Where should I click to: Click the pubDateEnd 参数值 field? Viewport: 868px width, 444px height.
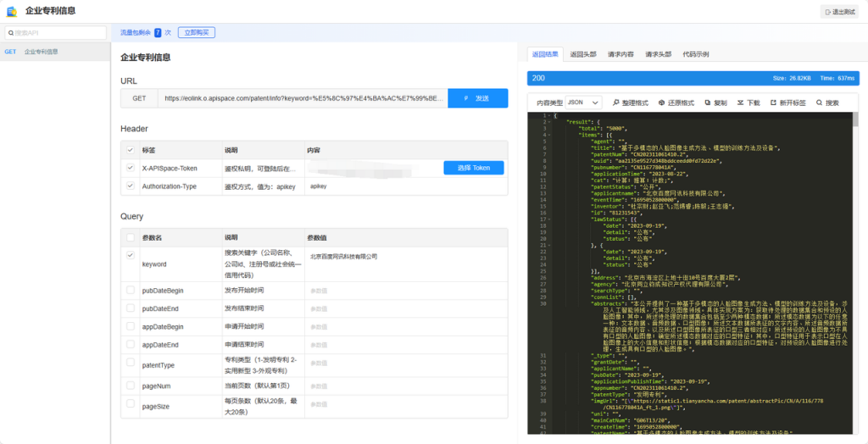(406, 308)
